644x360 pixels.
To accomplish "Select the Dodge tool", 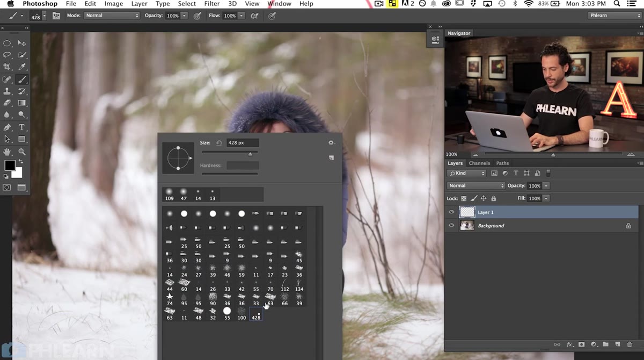I will [22, 114].
